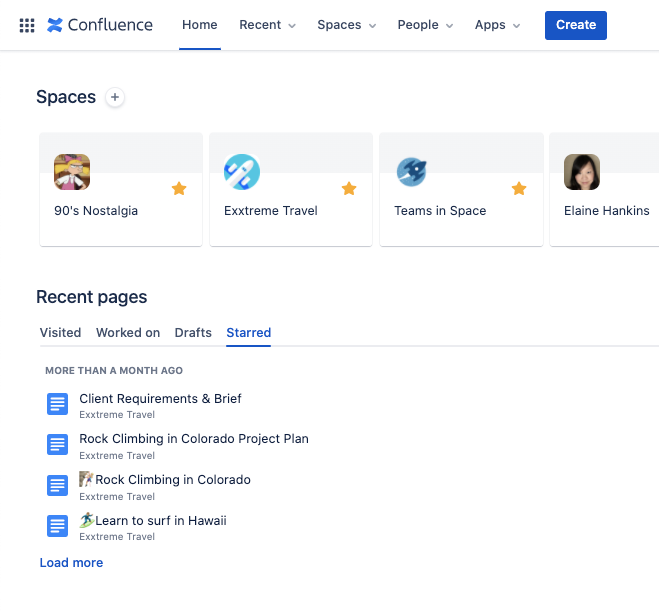This screenshot has height=612, width=659.
Task: Switch to the Worked on tab
Action: coord(128,332)
